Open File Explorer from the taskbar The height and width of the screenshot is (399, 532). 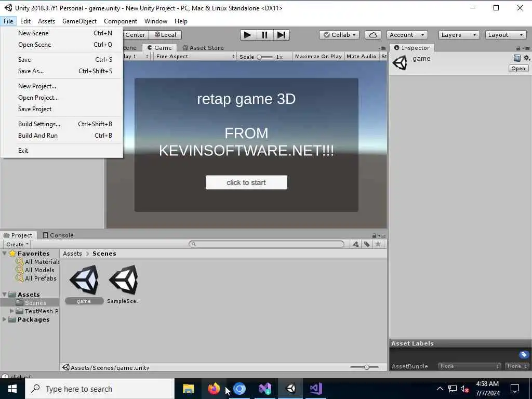[x=188, y=389]
